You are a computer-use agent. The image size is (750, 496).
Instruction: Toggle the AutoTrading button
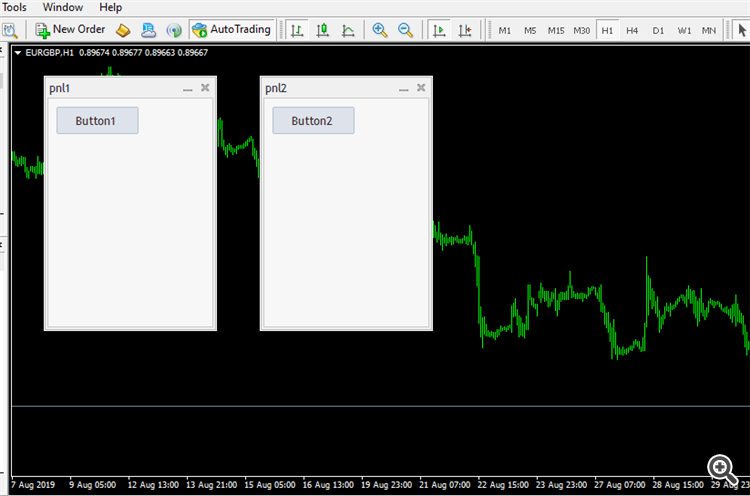point(232,30)
